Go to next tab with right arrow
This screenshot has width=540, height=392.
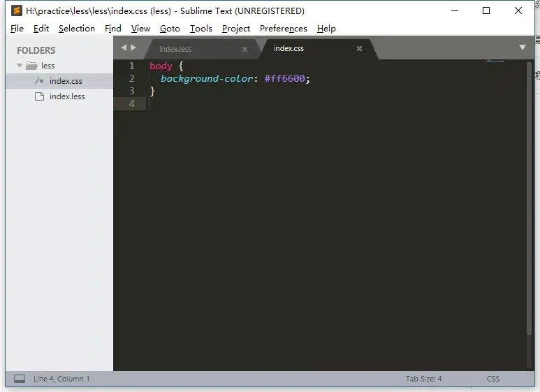point(133,48)
